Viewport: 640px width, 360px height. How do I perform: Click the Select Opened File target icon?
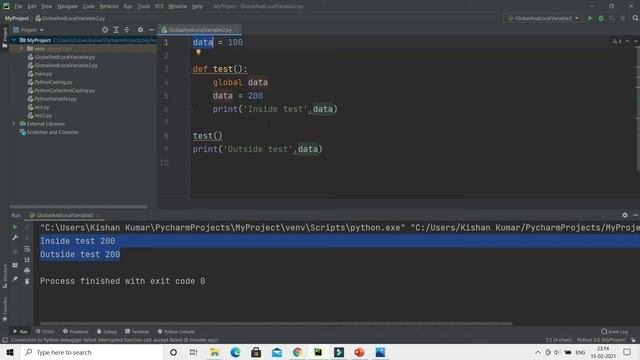pyautogui.click(x=105, y=30)
